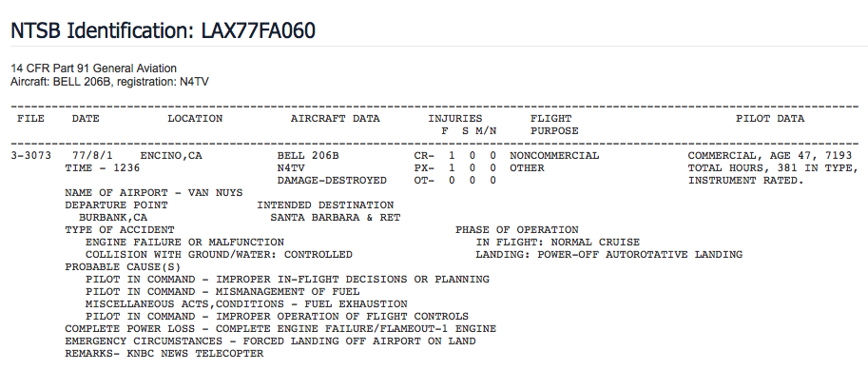
Task: Click the DAMAGE-DESTROYED text
Action: pyautogui.click(x=332, y=181)
